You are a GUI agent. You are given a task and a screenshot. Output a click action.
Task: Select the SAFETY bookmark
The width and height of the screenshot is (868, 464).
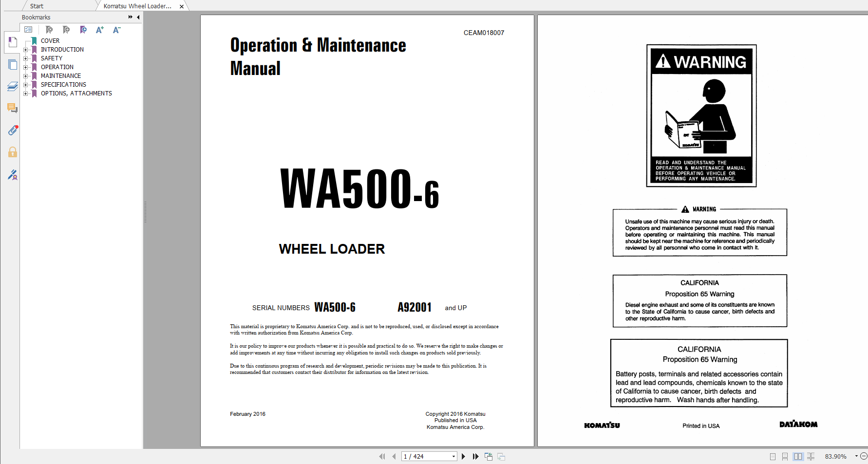[x=52, y=58]
